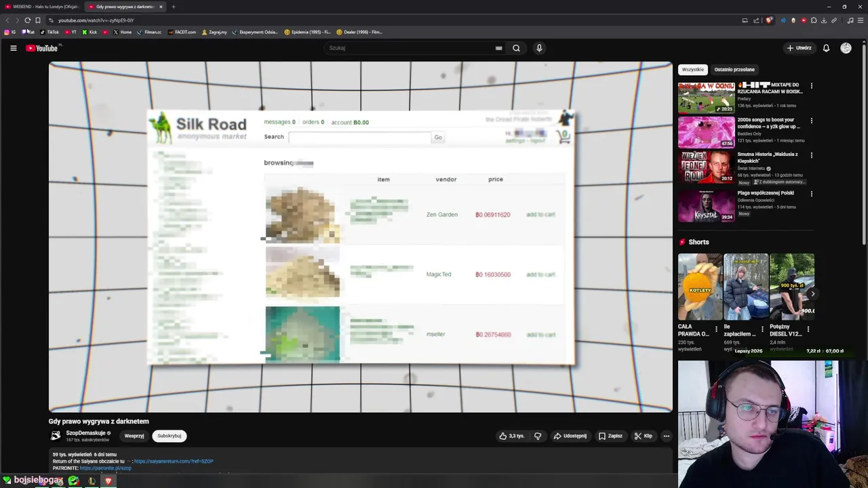Go to the YouTube home logo

[x=42, y=48]
